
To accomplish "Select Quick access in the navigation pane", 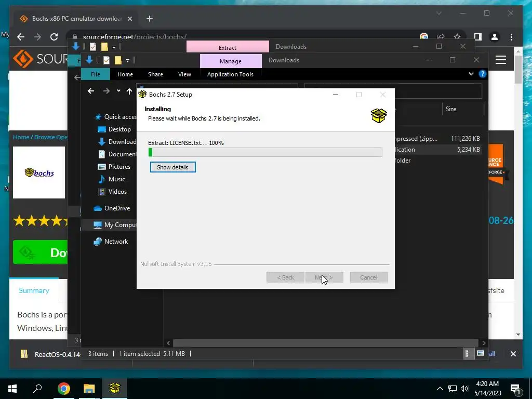I will (116, 117).
